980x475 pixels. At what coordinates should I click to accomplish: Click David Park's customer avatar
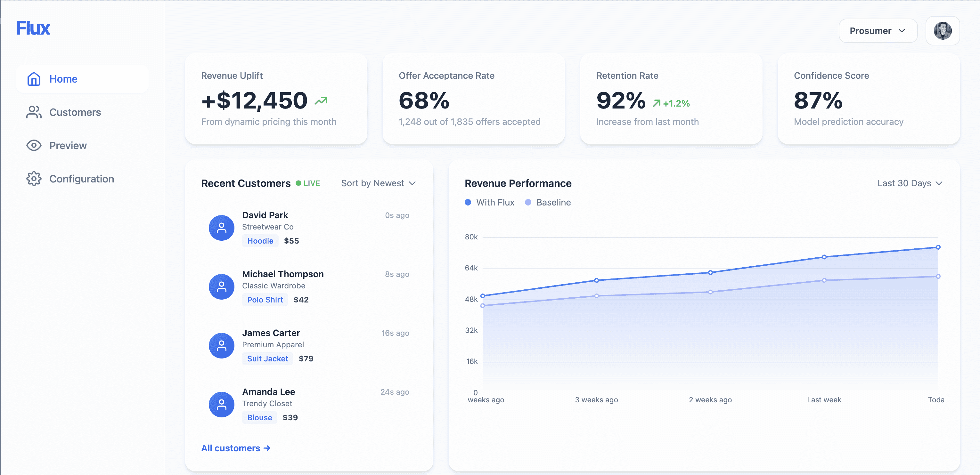(221, 228)
